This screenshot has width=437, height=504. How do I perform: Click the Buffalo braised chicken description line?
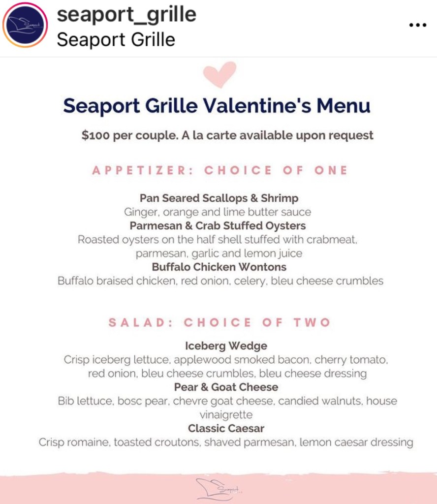[220, 281]
